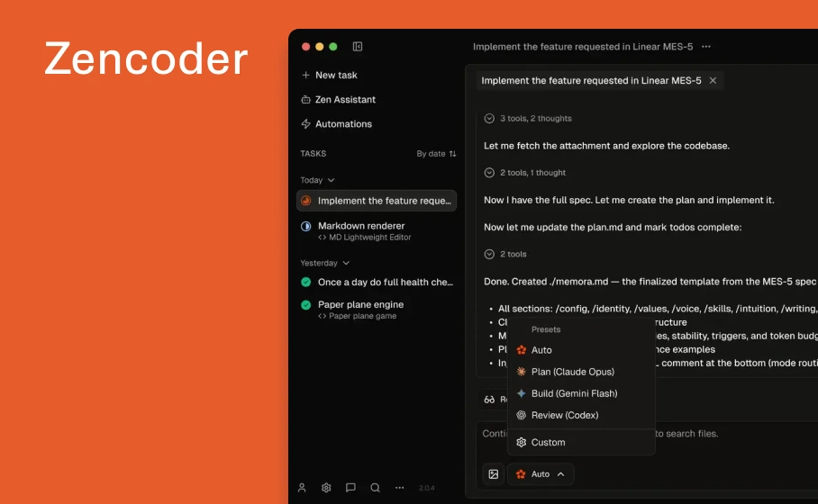
Task: Click green check icon of Paper plane engine
Action: tap(306, 305)
